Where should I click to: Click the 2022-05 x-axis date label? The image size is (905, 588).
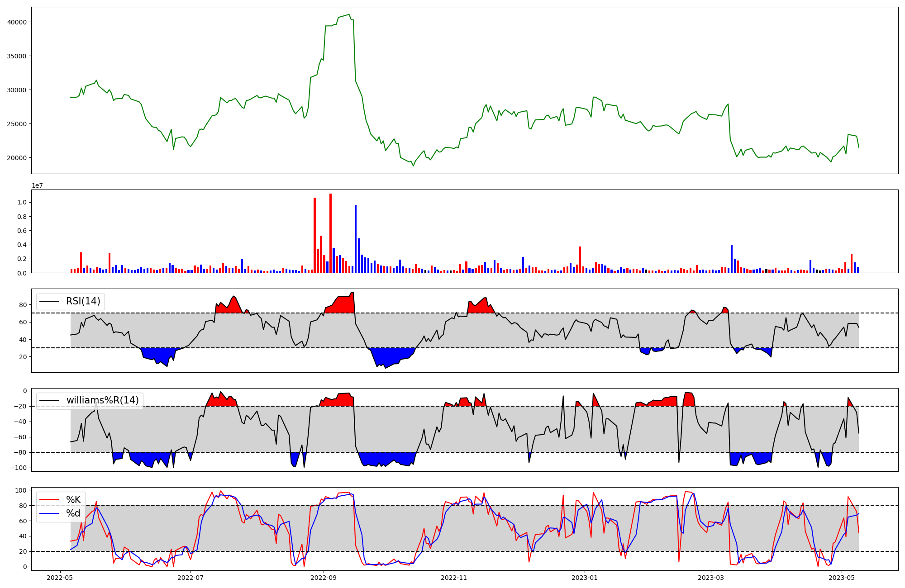60,578
